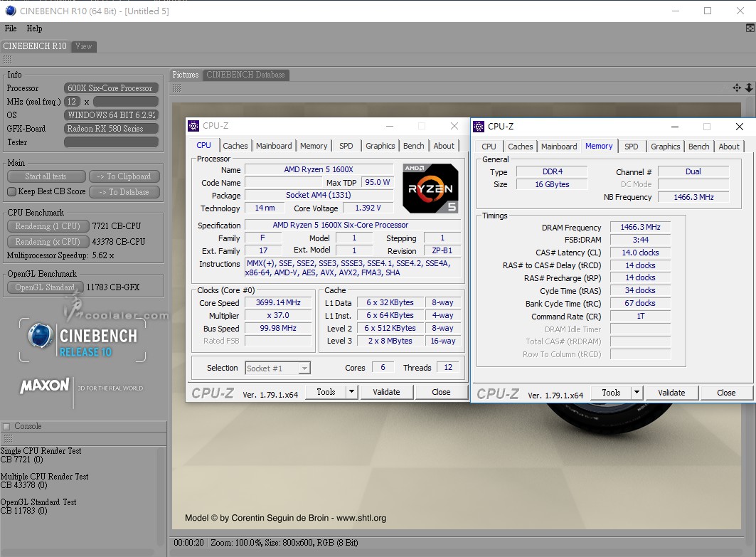Open Bench tab in right CPU-Z window
This screenshot has height=557, width=756.
coord(698,146)
